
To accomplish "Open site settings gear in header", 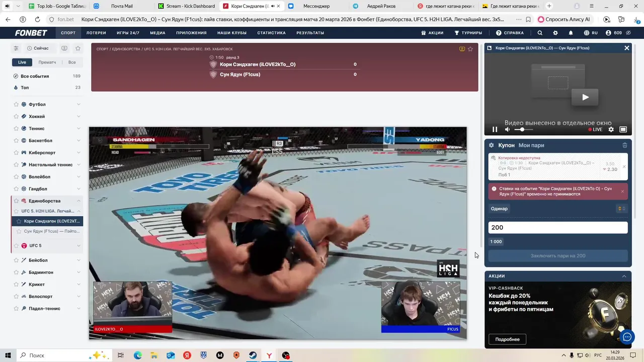I will (x=555, y=33).
